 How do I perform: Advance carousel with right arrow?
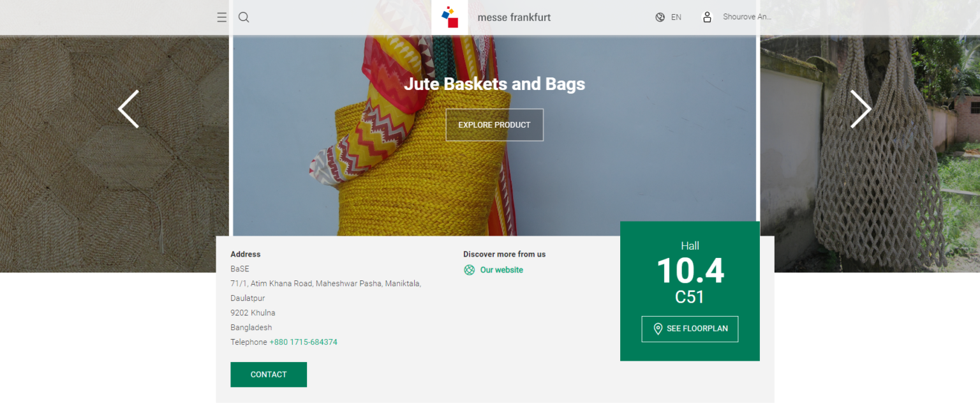tap(860, 109)
